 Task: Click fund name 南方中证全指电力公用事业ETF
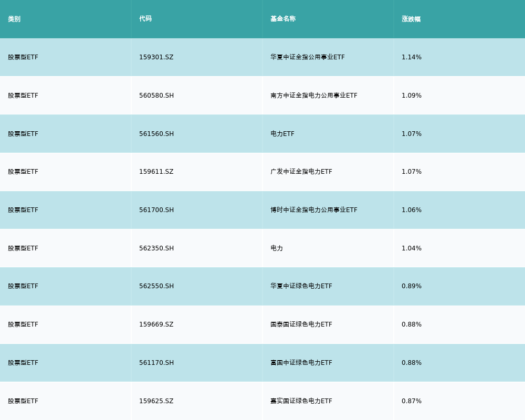tap(314, 96)
